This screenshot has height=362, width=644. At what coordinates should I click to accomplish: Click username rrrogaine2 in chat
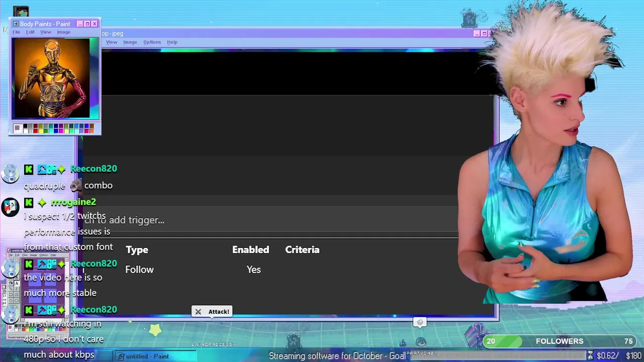73,202
